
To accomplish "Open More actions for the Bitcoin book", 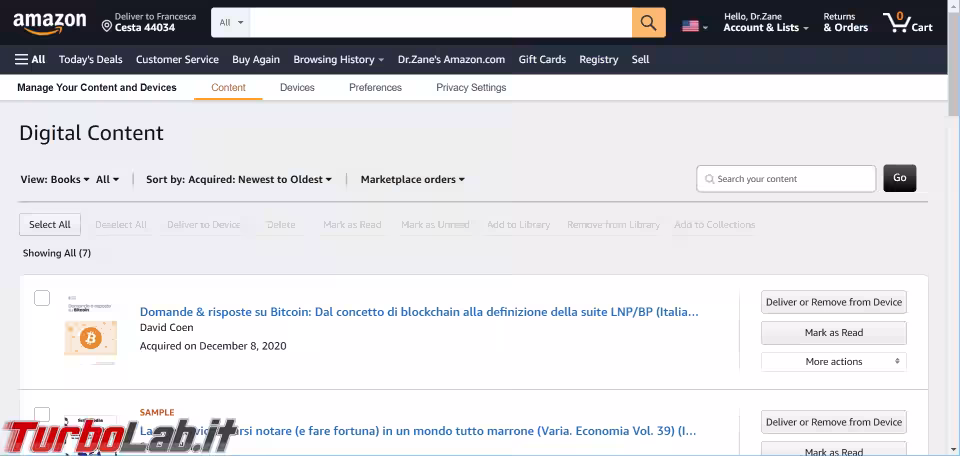I will coord(833,362).
